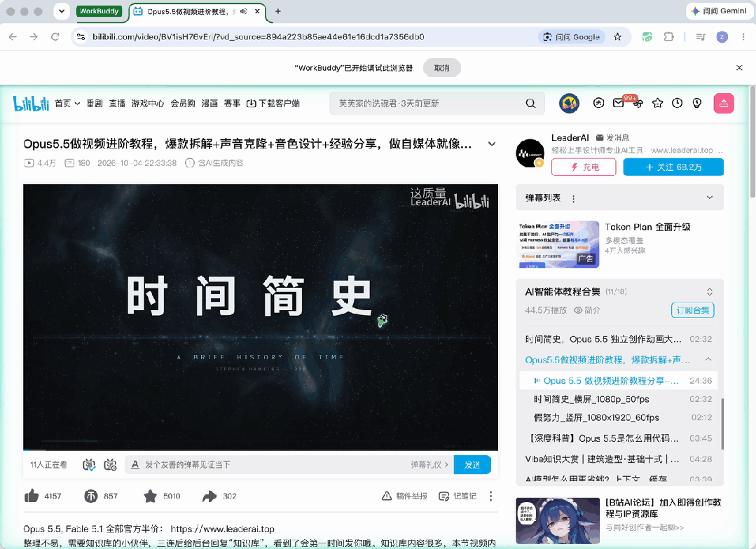Click 订阅合集 button
The height and width of the screenshot is (549, 756).
click(692, 310)
